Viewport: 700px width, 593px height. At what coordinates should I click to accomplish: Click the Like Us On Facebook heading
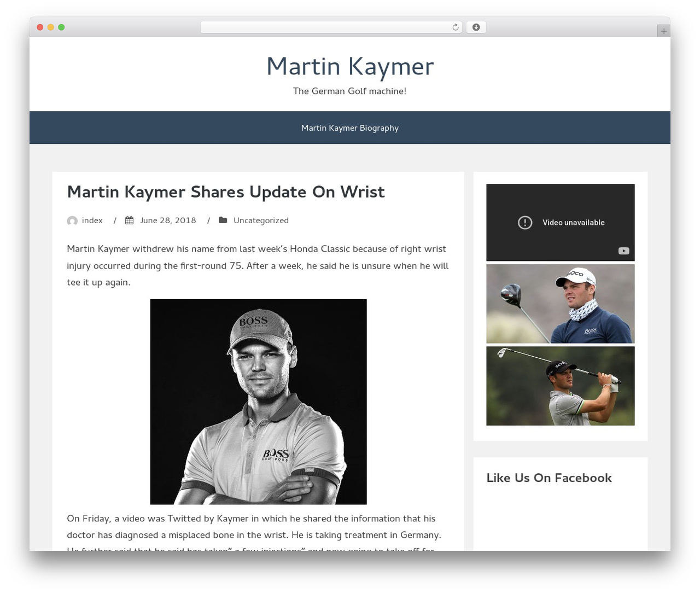click(x=549, y=478)
